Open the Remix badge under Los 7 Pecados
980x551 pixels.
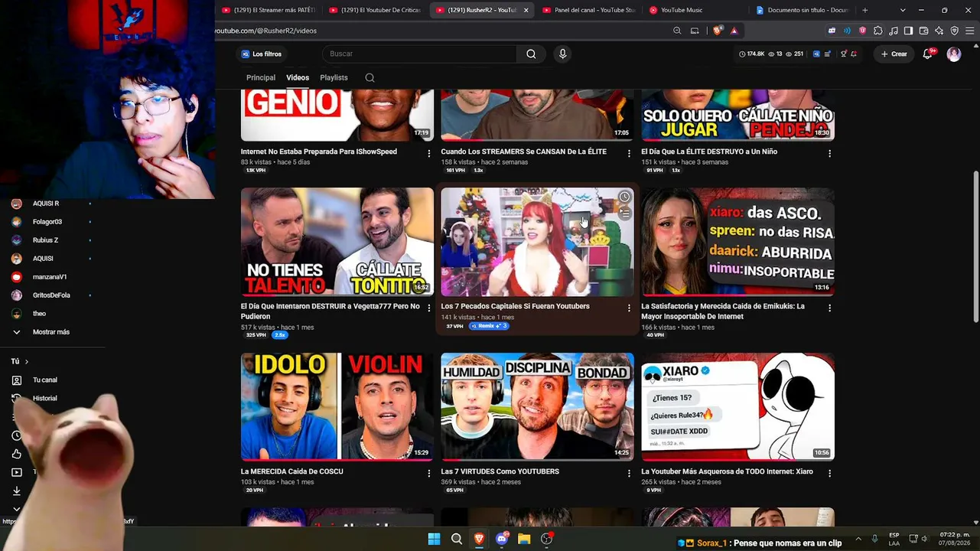(489, 326)
